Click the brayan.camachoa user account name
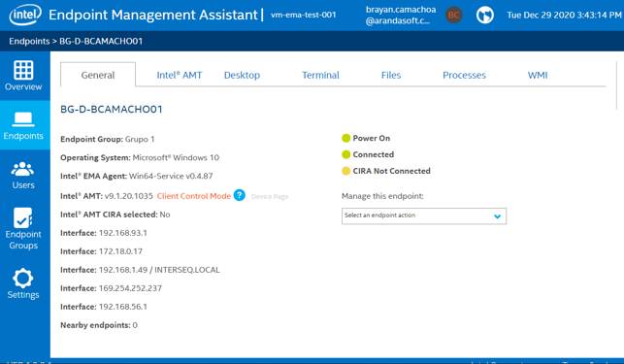 tap(401, 16)
